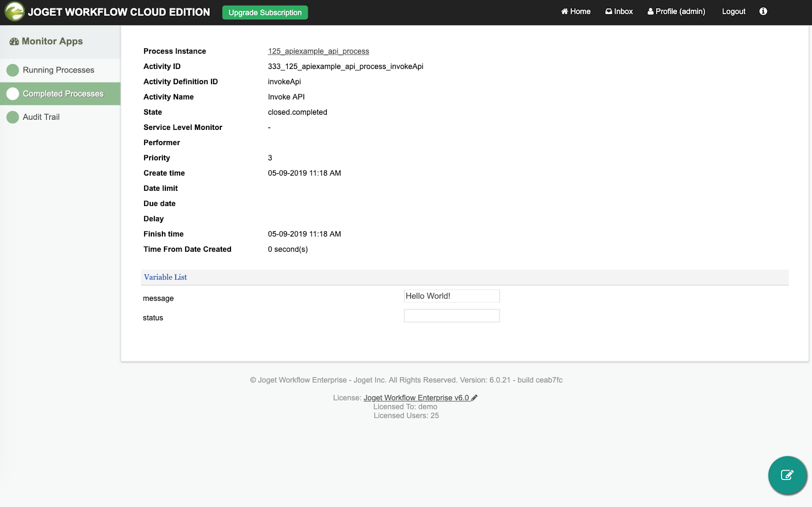Click the invokeApi definition ID value
Image resolution: width=812 pixels, height=507 pixels.
tap(284, 82)
